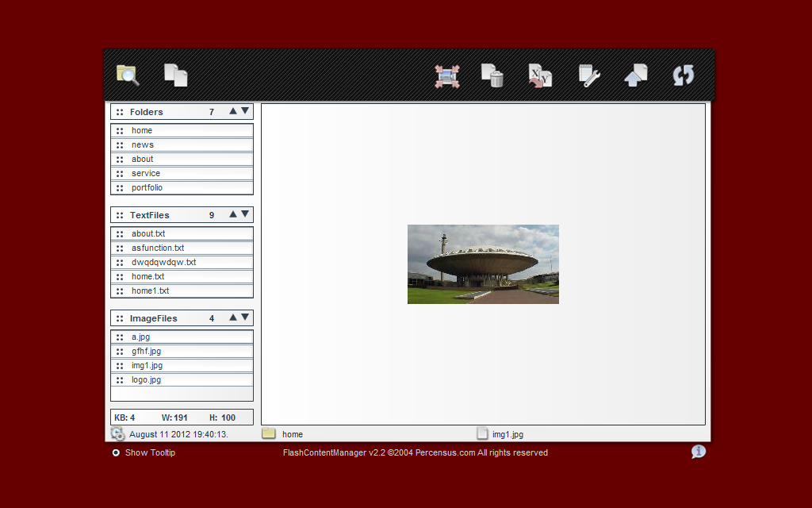
Task: Click the FlashContentManager copyright text
Action: (x=416, y=452)
